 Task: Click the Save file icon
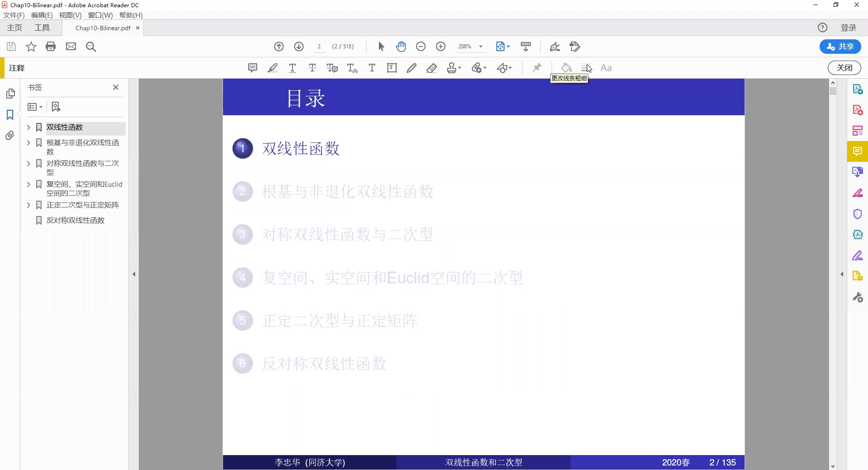(x=11, y=47)
